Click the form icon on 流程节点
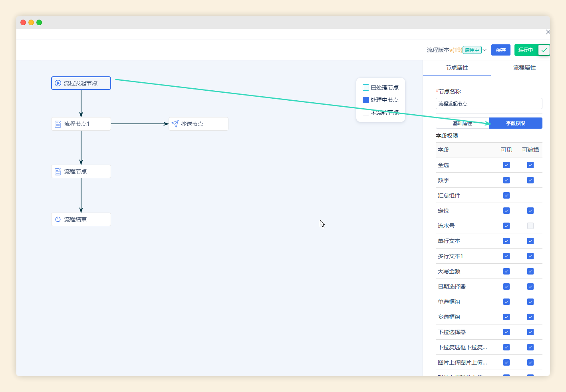 (x=58, y=171)
